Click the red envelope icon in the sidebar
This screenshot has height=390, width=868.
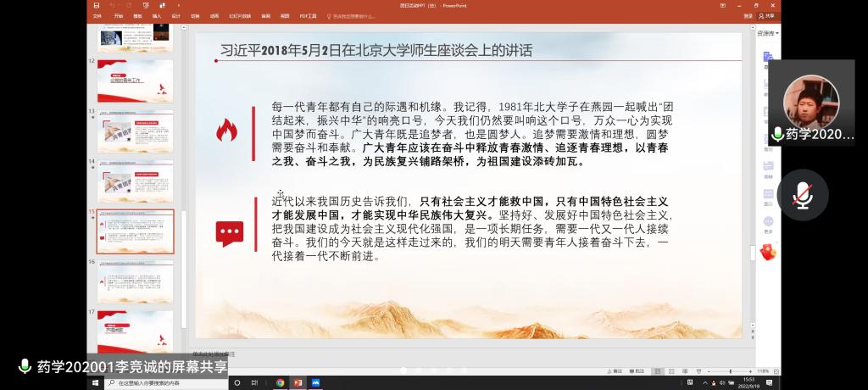769,253
